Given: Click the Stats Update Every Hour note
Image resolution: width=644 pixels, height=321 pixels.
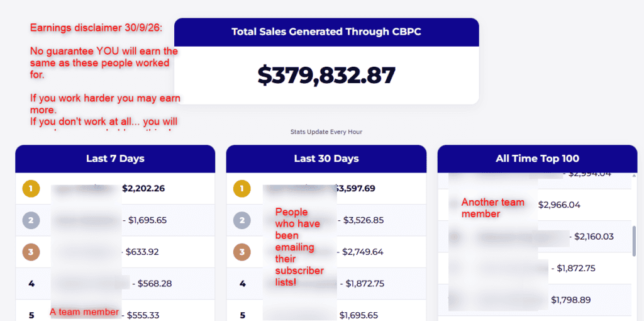Looking at the screenshot, I should click(326, 132).
